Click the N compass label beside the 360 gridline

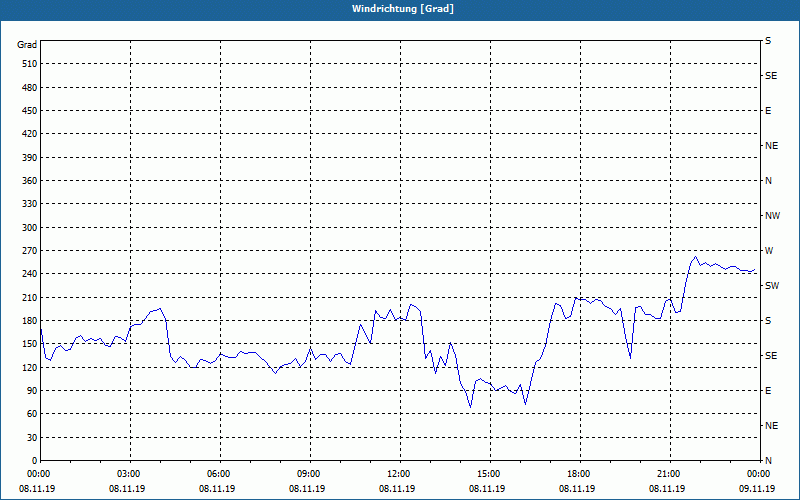click(x=768, y=181)
